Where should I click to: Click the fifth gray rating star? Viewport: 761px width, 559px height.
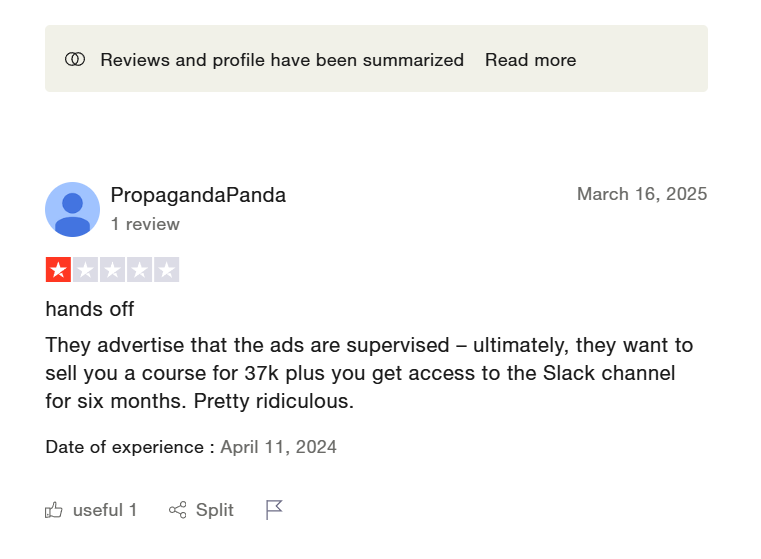(x=166, y=270)
